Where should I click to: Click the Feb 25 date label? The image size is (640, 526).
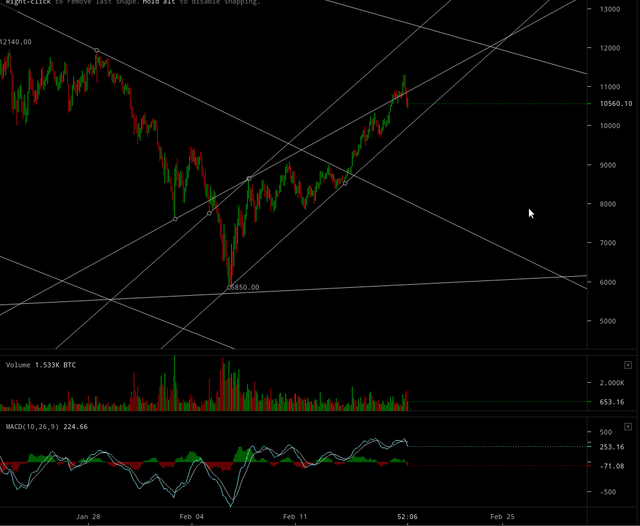[502, 517]
